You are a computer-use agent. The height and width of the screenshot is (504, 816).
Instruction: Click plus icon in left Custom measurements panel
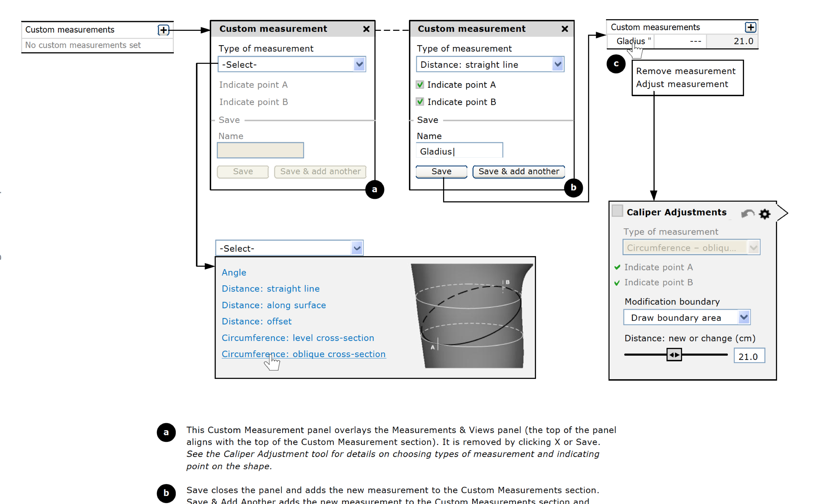[163, 30]
